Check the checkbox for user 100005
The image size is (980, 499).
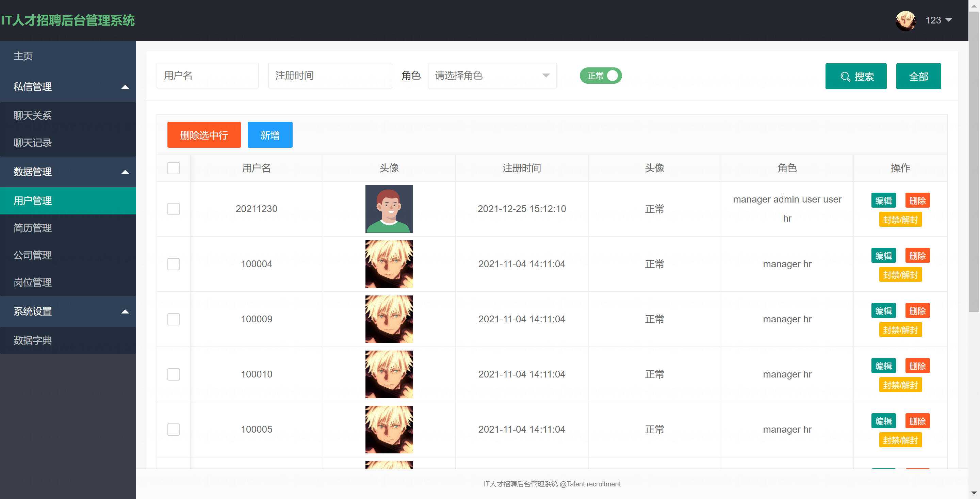click(x=174, y=430)
